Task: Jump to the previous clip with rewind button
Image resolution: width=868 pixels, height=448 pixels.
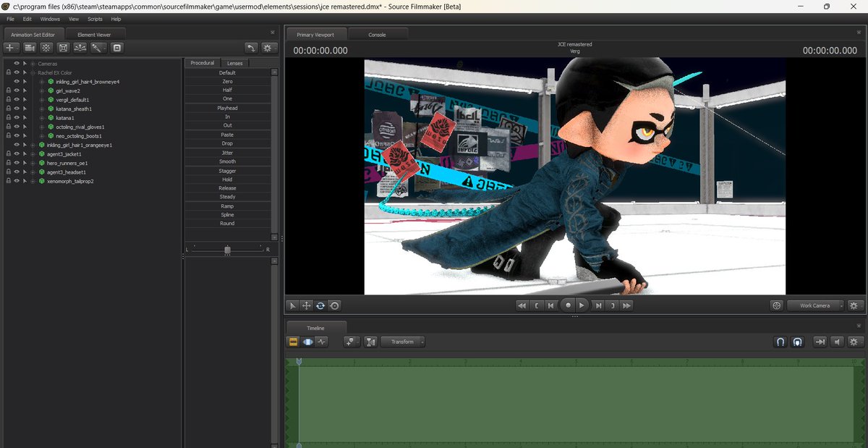Action: [x=522, y=305]
